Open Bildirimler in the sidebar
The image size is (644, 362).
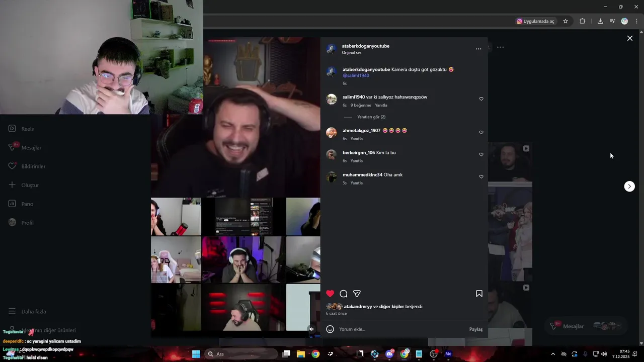[27, 166]
